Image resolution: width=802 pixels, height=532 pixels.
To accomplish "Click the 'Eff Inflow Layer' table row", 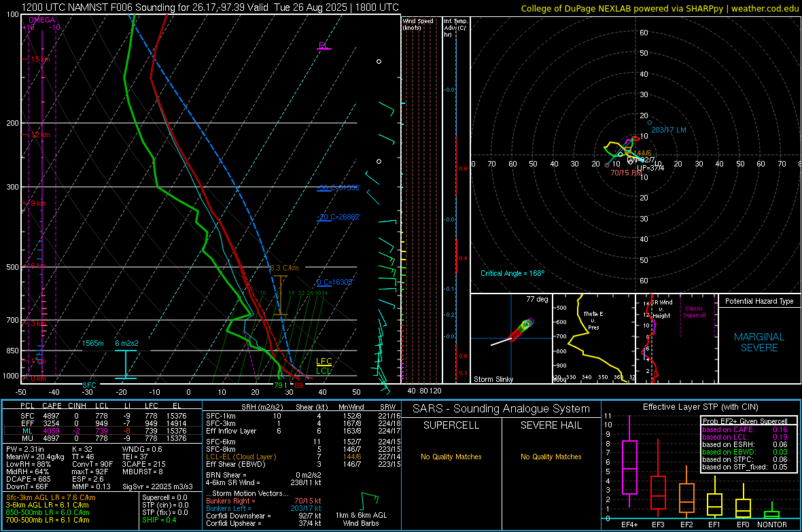I will point(304,431).
